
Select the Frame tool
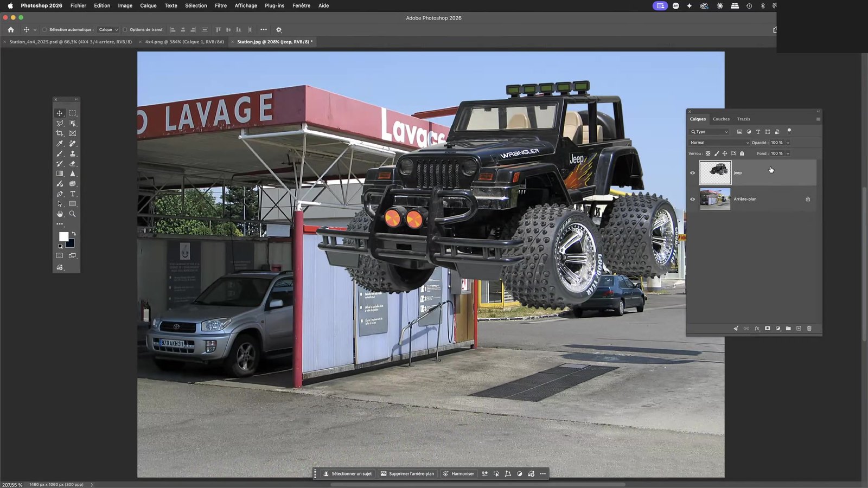[72, 133]
